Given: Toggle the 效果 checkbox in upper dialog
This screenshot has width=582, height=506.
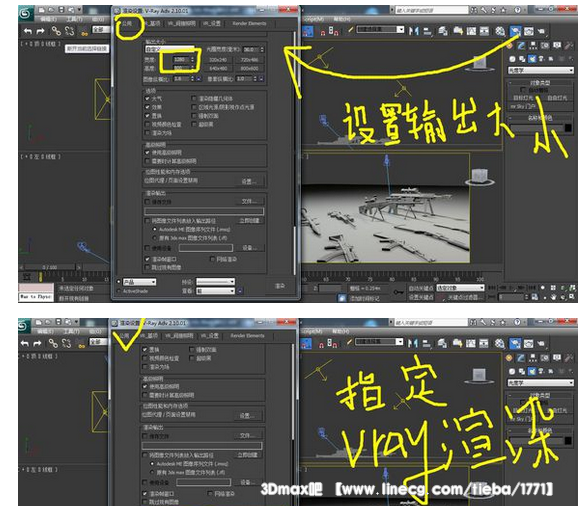Looking at the screenshot, I should pos(147,107).
